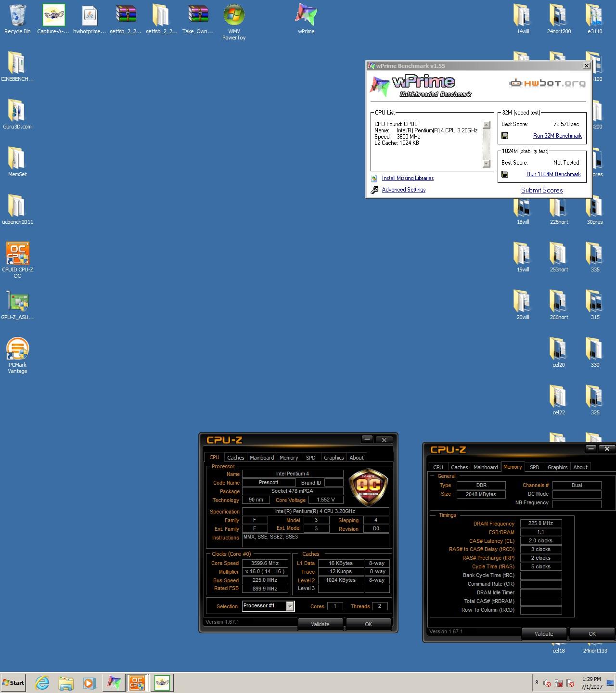Open the Start menu
Image resolution: width=616 pixels, height=693 pixels.
tap(13, 682)
